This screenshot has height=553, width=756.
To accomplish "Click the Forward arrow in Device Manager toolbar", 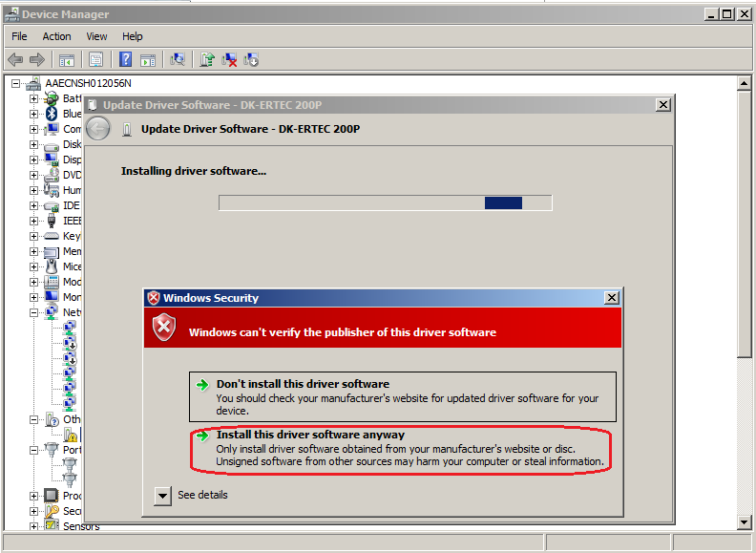I will coord(37,60).
